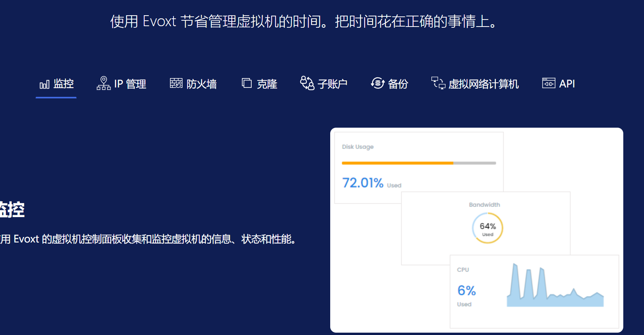Click the brick wall firewall icon
644x335 pixels.
pos(176,83)
